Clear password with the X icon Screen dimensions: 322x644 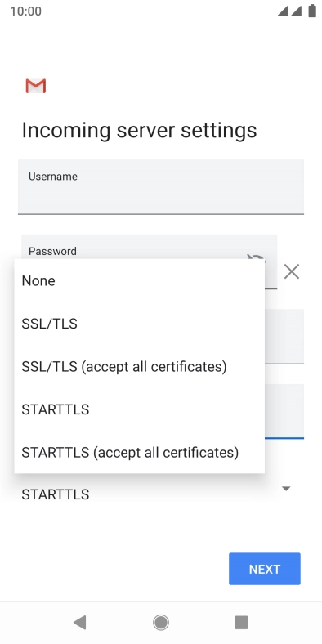pyautogui.click(x=292, y=272)
